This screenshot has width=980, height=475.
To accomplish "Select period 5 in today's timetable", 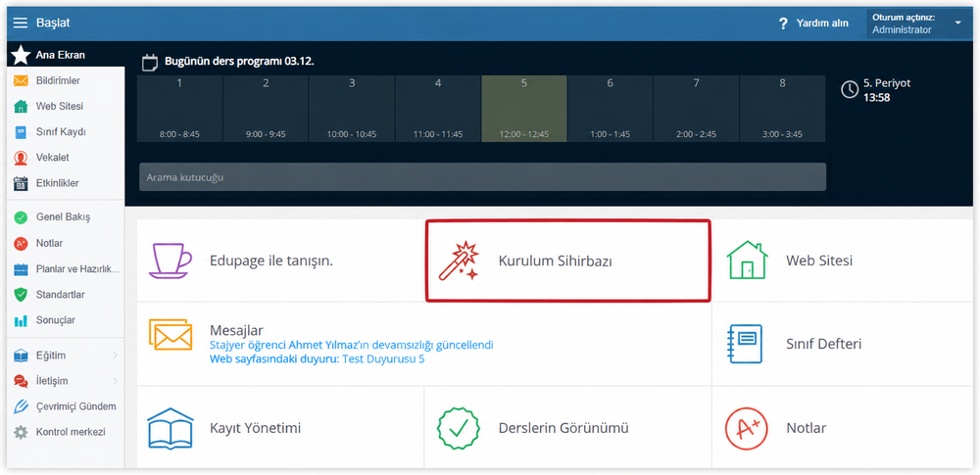I will pyautogui.click(x=523, y=109).
